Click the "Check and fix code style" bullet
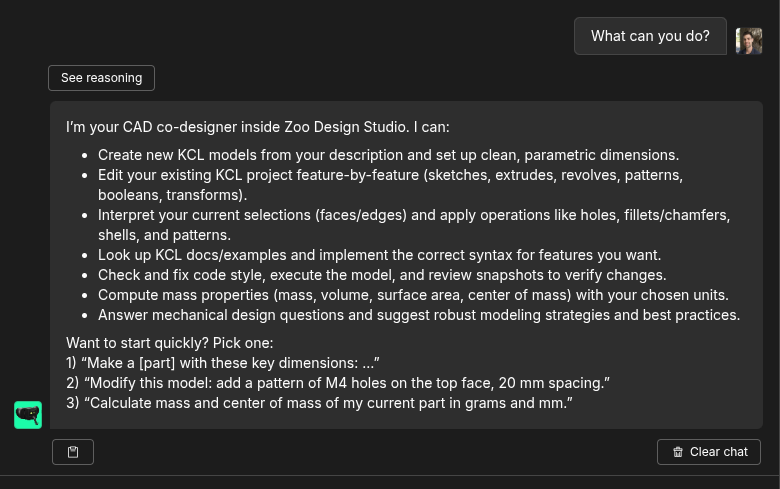The image size is (780, 489). coord(381,275)
